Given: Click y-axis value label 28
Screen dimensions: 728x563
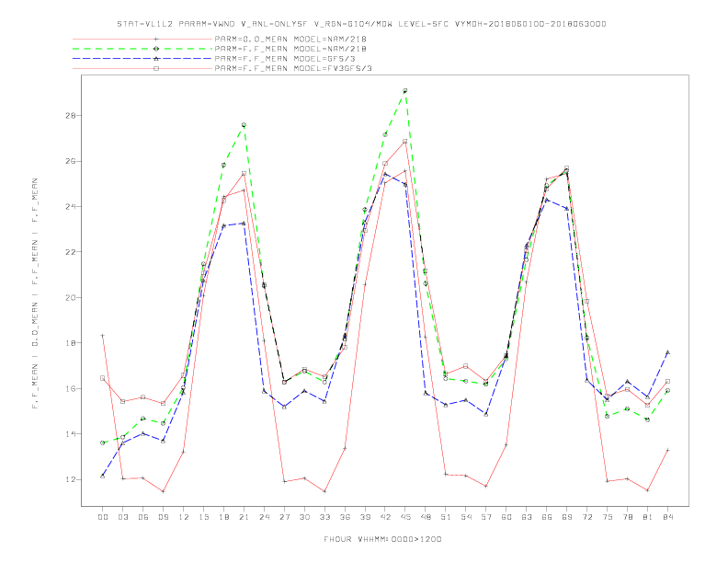Looking at the screenshot, I should [70, 115].
